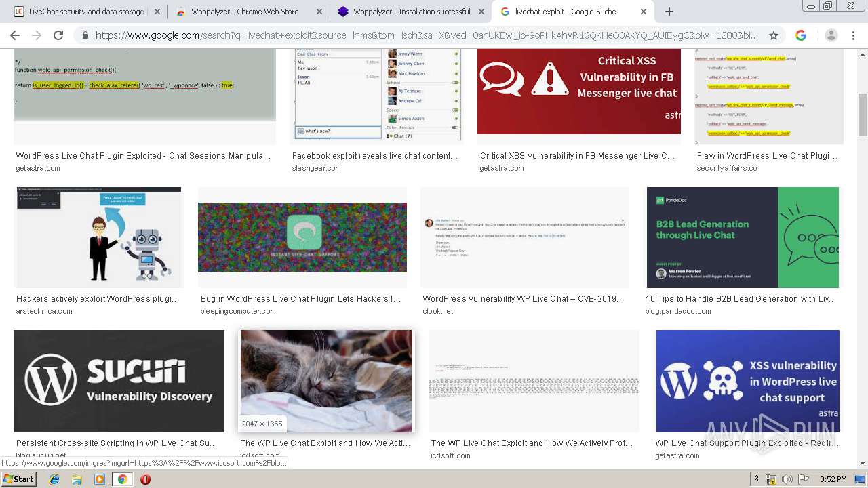
Task: Click the slashgear.com source label
Action: click(316, 168)
